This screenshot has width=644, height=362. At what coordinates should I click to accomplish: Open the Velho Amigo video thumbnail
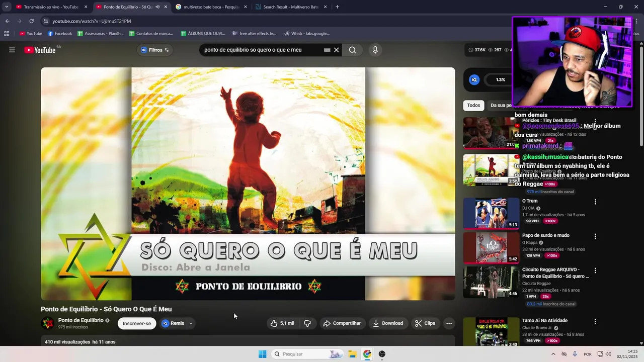(x=491, y=170)
